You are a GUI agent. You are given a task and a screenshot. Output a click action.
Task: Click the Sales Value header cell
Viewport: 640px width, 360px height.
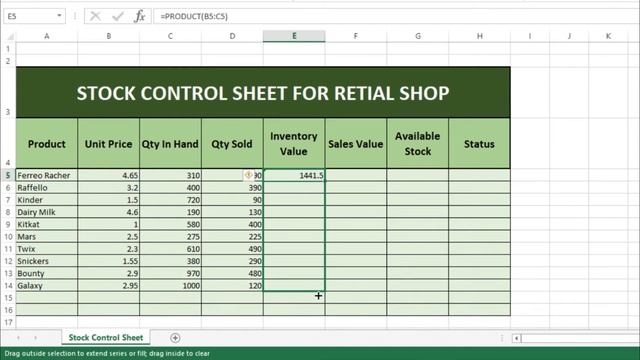pyautogui.click(x=356, y=144)
